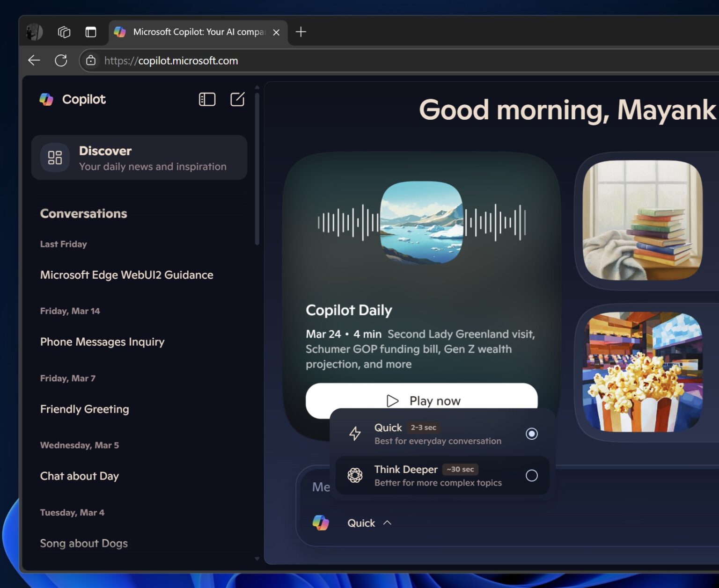Click the Copilot icon beside the Quick selector
The height and width of the screenshot is (588, 719).
(321, 523)
